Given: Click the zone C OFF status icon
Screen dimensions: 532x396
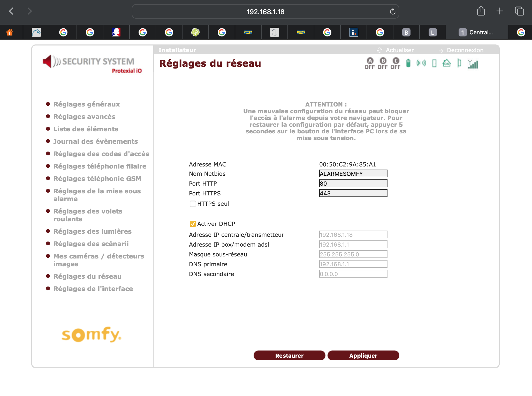Looking at the screenshot, I should [x=396, y=63].
